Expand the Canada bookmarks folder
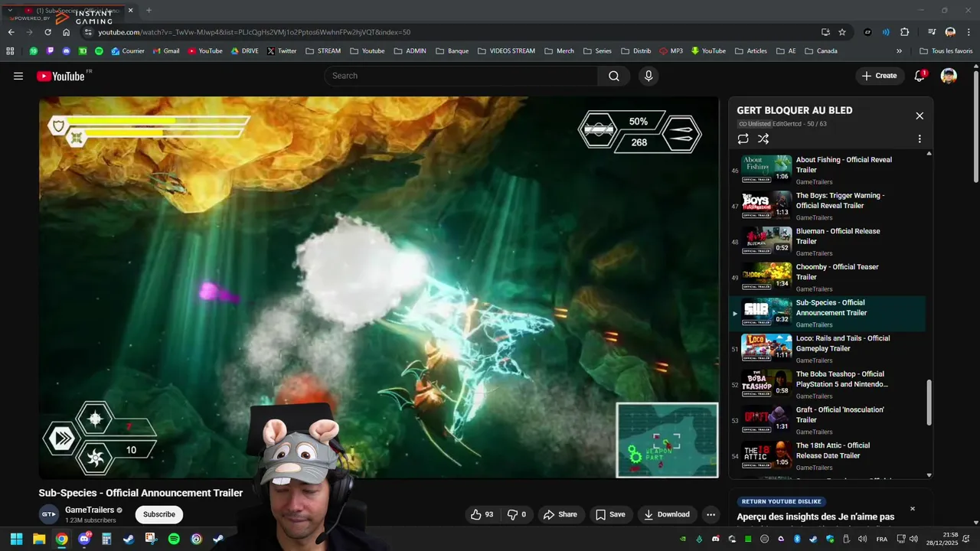 point(821,51)
